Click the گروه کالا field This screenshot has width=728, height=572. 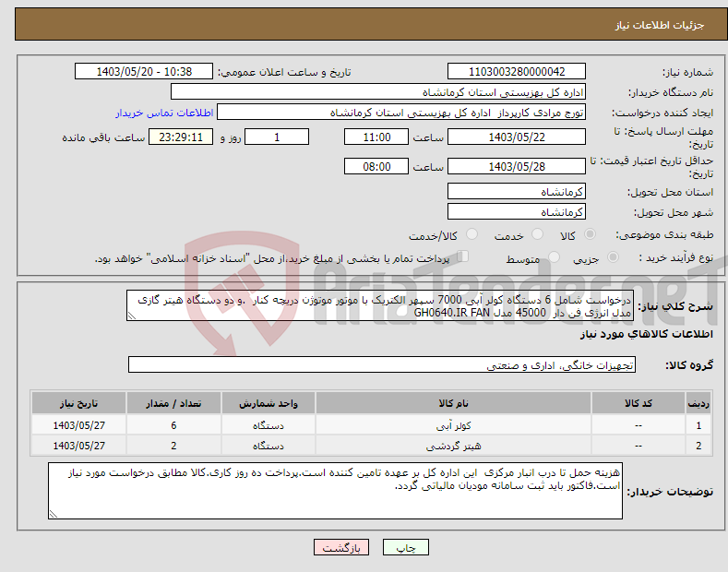click(382, 365)
